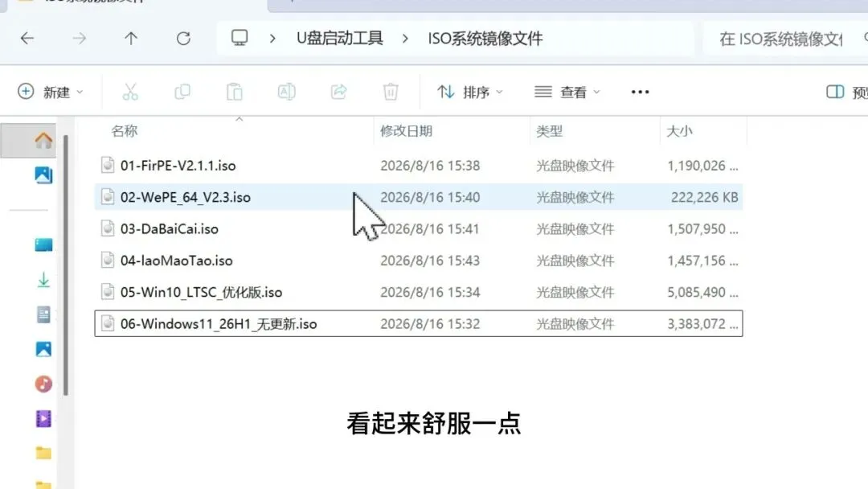Open the 查看 (View) dropdown

567,92
